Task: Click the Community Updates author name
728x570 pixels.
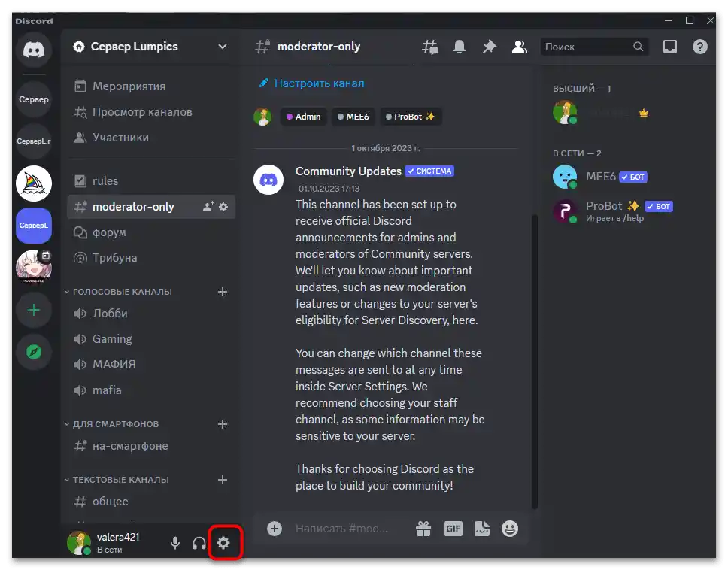Action: pyautogui.click(x=348, y=171)
